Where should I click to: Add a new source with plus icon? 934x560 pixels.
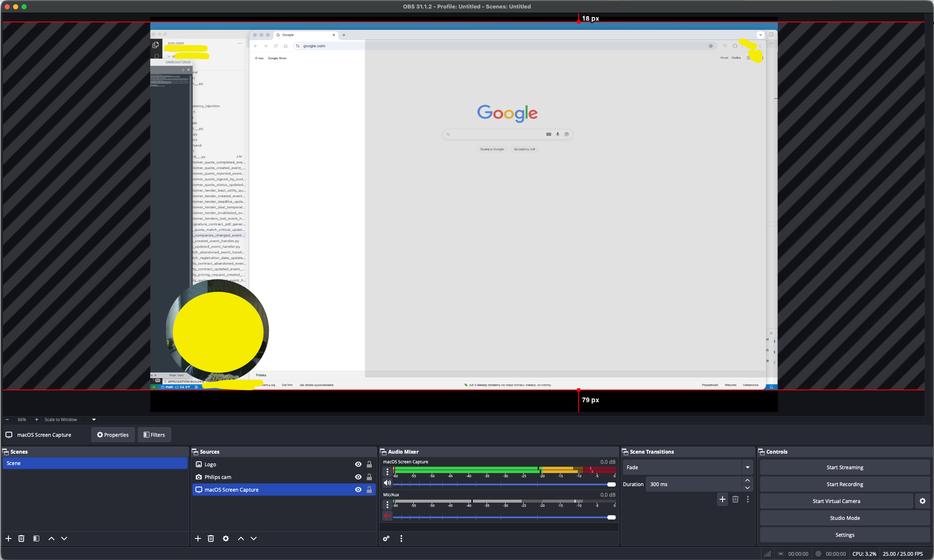[x=198, y=538]
